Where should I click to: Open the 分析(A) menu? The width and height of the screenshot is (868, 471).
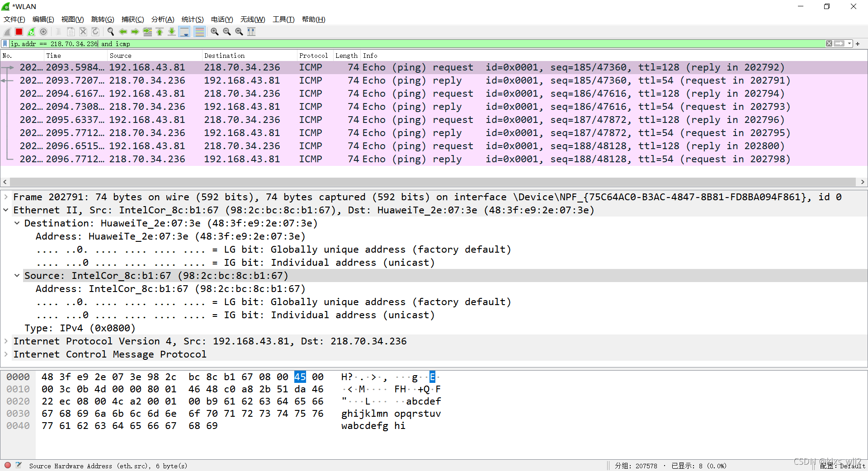click(163, 19)
